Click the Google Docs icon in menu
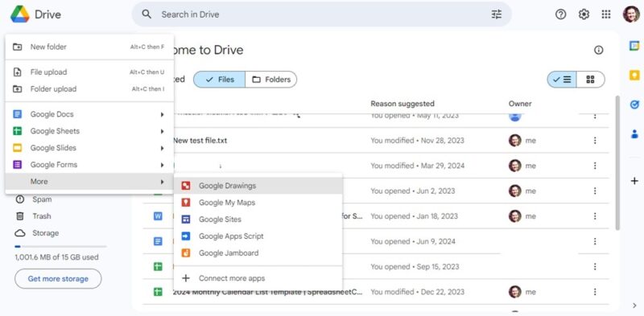The width and height of the screenshot is (644, 316). (x=17, y=114)
